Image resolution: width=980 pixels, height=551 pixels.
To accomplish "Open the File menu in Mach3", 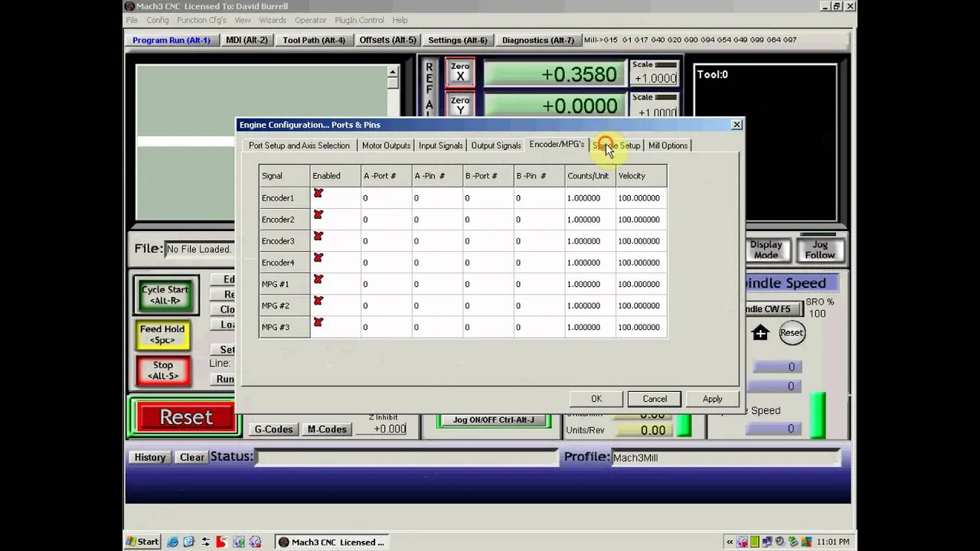I will pos(132,20).
